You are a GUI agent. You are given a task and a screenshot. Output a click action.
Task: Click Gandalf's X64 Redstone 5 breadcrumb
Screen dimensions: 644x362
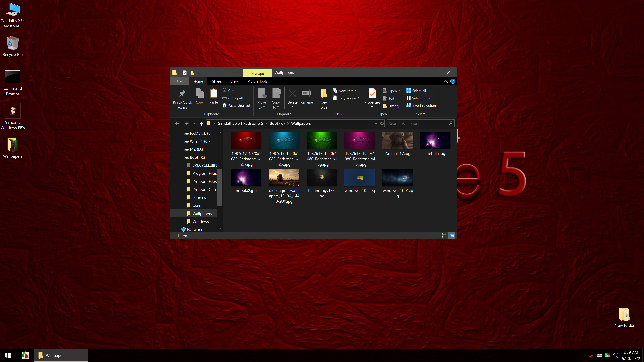[x=240, y=123]
